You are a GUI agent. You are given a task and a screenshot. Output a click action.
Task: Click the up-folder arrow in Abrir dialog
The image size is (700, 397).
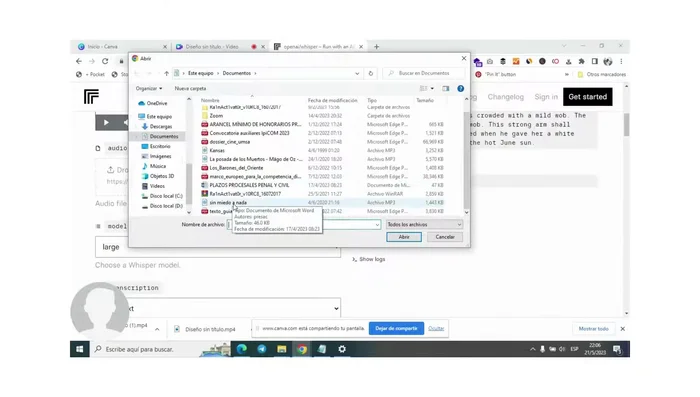click(167, 73)
